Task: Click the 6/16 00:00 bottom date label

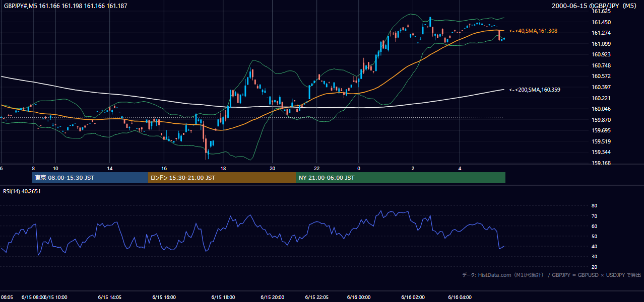Action: (359, 297)
